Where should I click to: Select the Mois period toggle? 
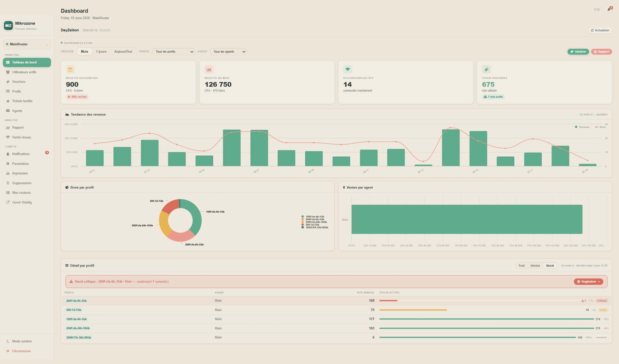(85, 52)
